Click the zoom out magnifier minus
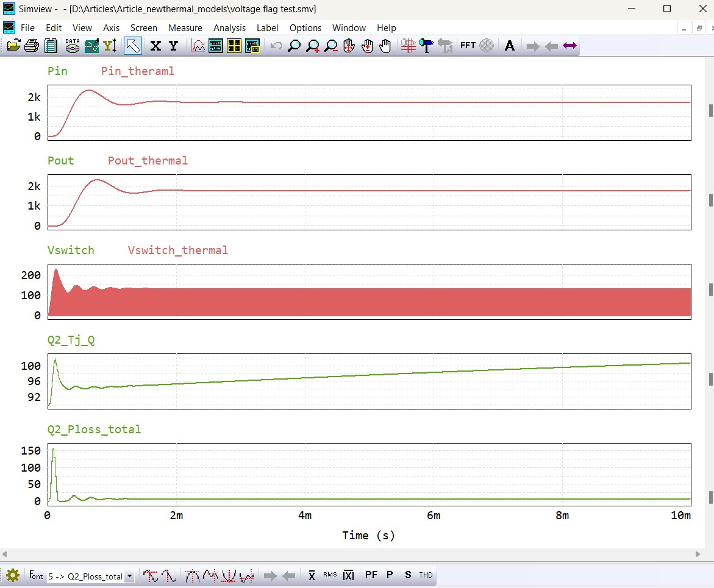The height and width of the screenshot is (588, 714). click(331, 46)
